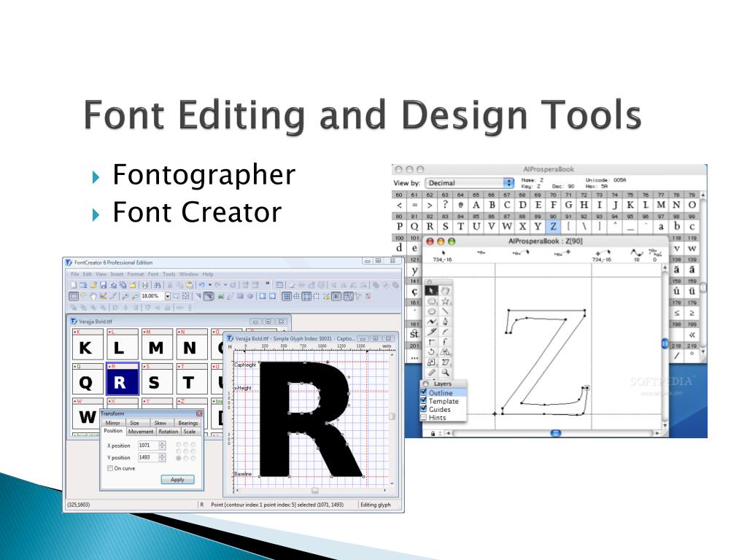Click the Z glyph window horizontal scroll thumb
This screenshot has width=747, height=560.
555,433
